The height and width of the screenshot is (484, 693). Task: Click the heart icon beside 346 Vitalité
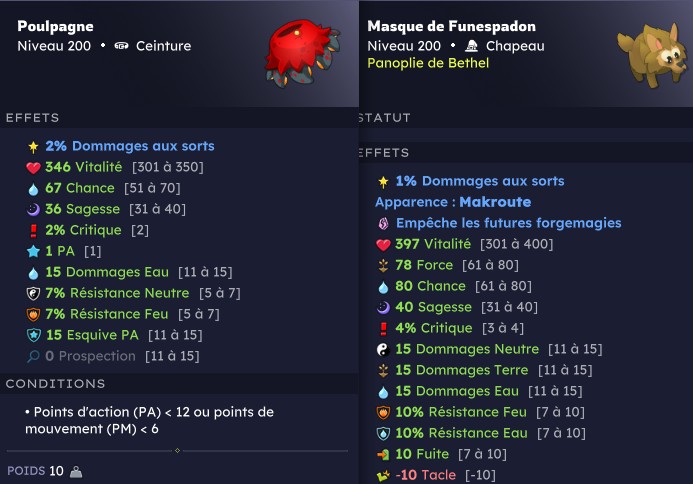33,168
